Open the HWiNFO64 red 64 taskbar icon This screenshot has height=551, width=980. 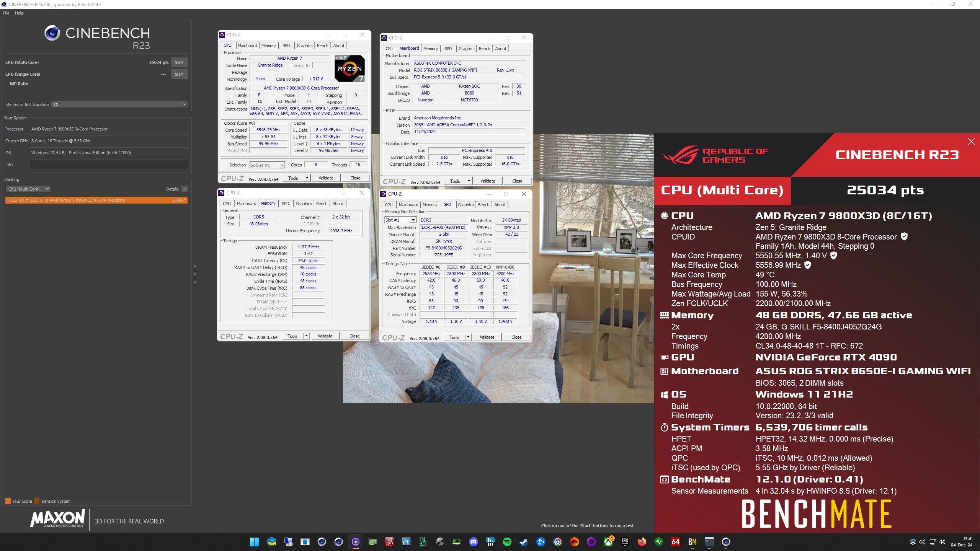coord(675,542)
